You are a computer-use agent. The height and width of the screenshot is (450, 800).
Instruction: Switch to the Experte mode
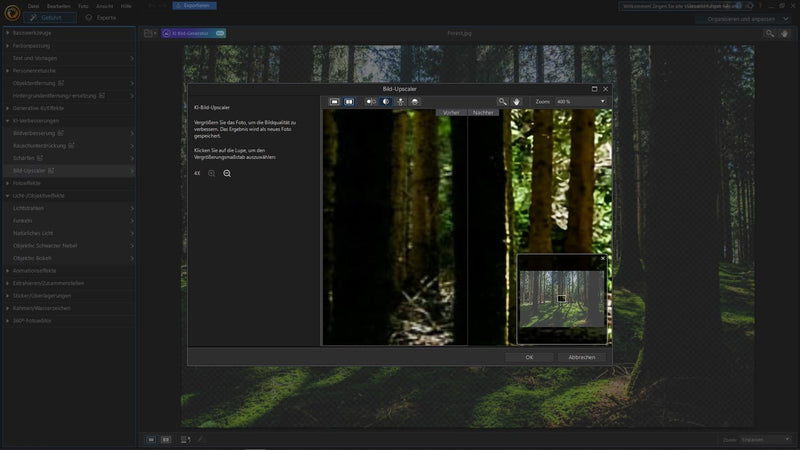click(103, 17)
